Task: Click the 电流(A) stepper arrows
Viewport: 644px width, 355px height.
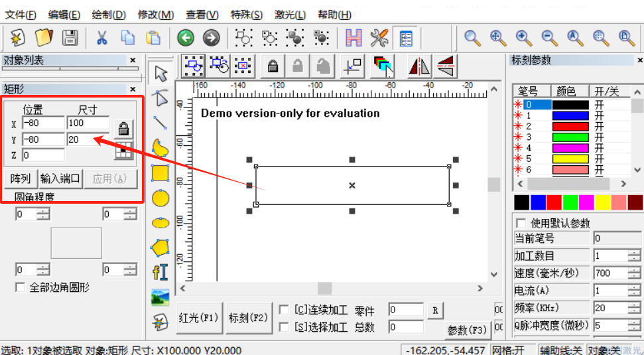Action: point(634,291)
